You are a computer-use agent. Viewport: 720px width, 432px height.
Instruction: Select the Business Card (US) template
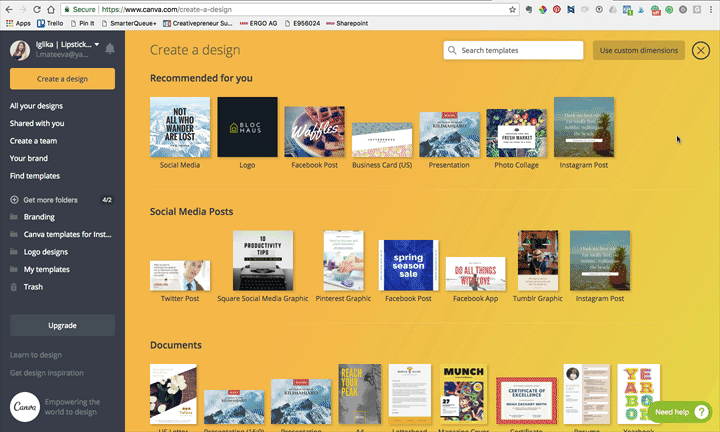pyautogui.click(x=382, y=140)
